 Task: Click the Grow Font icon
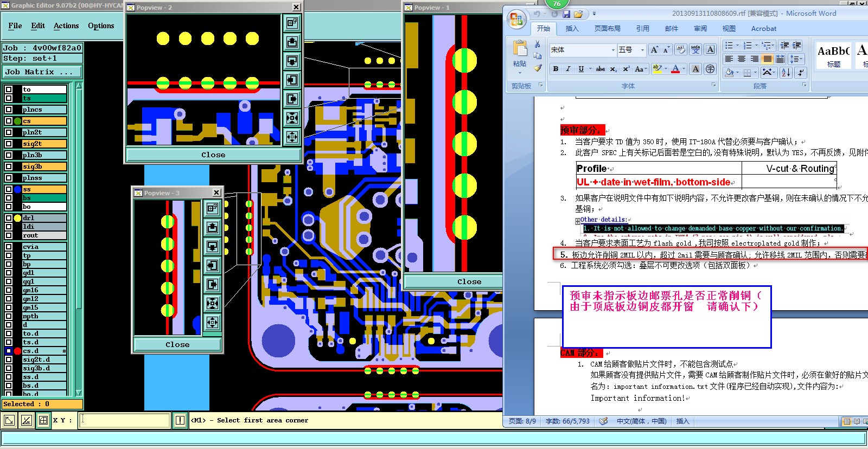pos(654,50)
